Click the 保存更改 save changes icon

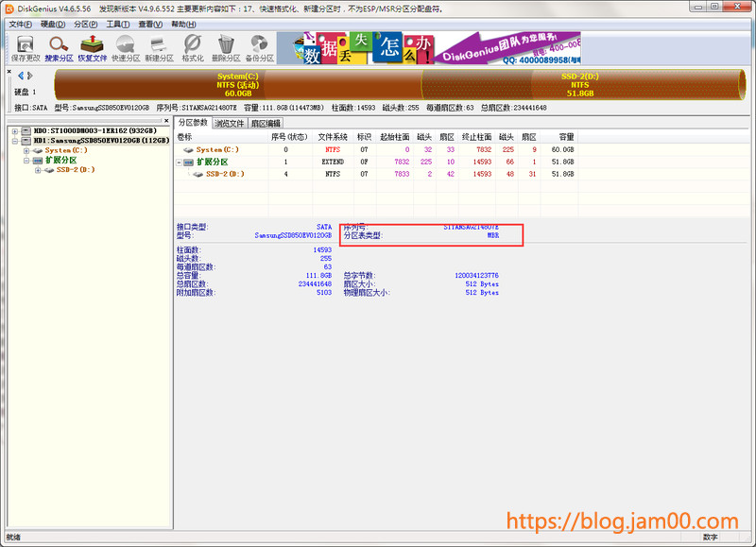click(x=26, y=48)
